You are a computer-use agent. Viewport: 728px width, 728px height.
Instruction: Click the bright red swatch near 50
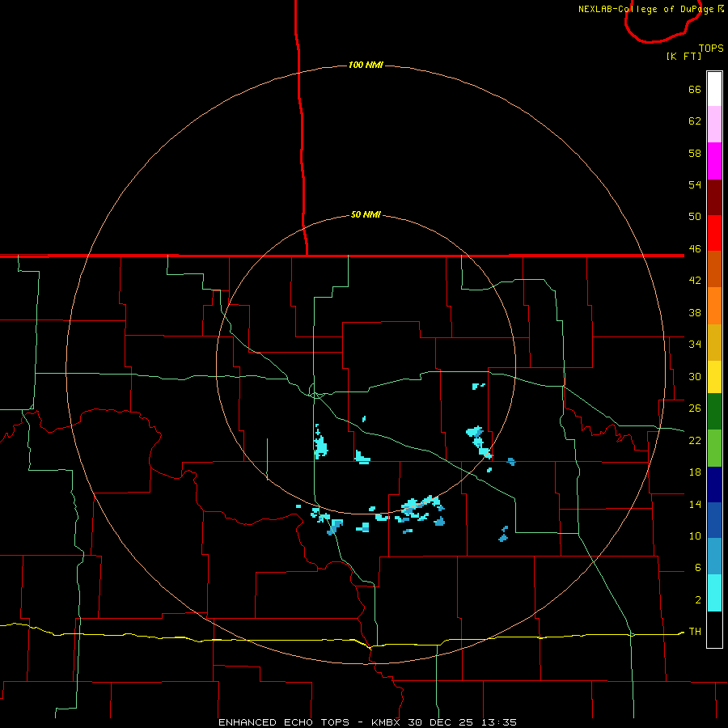(714, 233)
